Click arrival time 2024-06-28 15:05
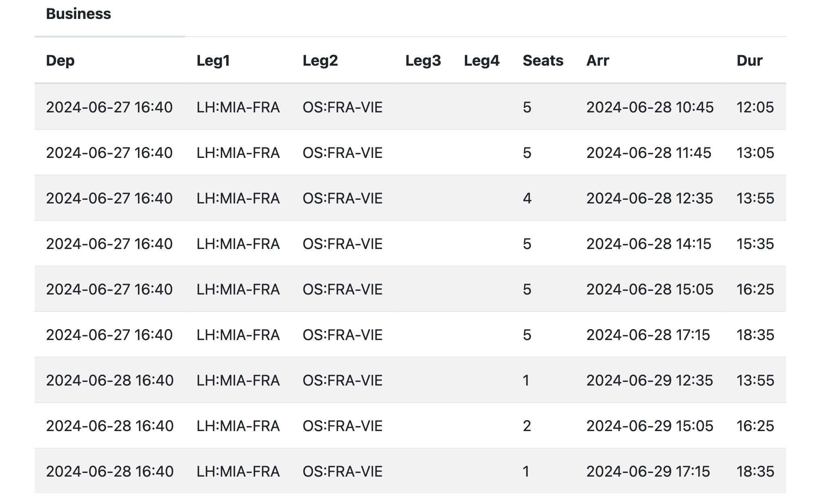 pyautogui.click(x=650, y=290)
